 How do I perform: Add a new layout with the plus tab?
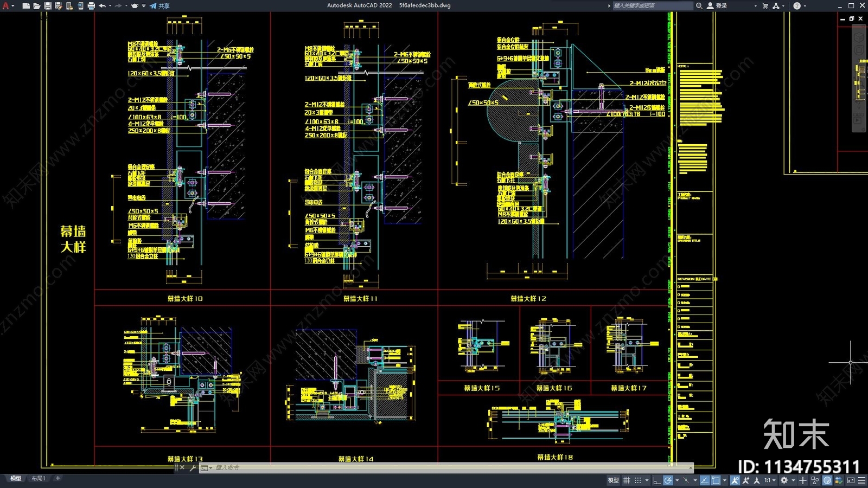coord(58,478)
